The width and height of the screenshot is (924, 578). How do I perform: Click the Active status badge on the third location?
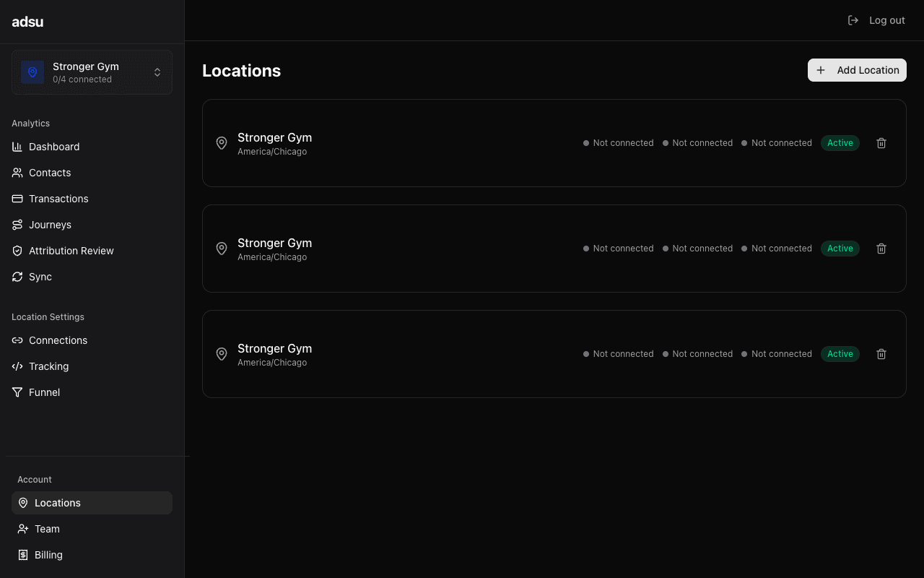click(x=840, y=354)
